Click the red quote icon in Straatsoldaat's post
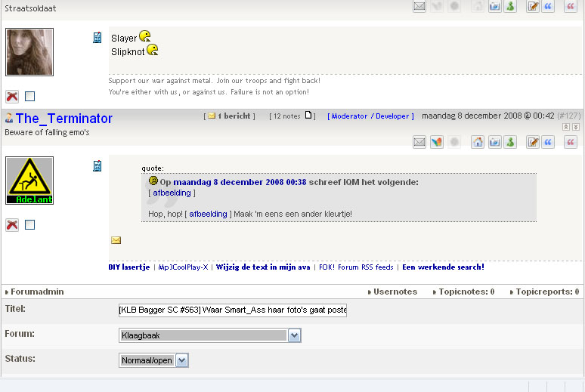585x392 pixels. tap(571, 6)
